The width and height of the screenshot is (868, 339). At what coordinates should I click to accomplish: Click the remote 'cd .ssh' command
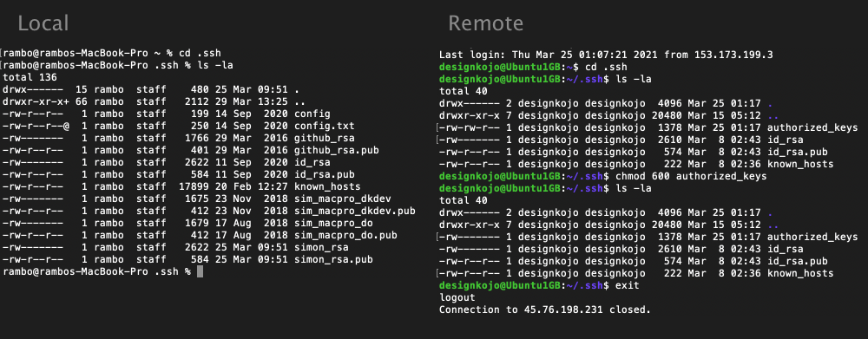point(598,67)
